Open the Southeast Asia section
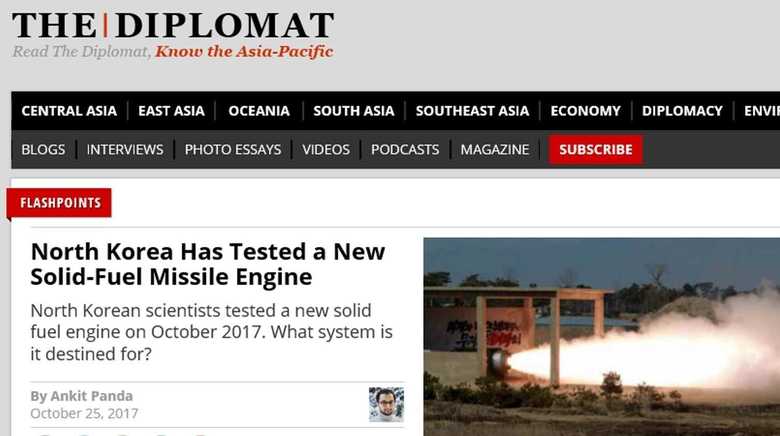This screenshot has width=780, height=436. tap(472, 110)
